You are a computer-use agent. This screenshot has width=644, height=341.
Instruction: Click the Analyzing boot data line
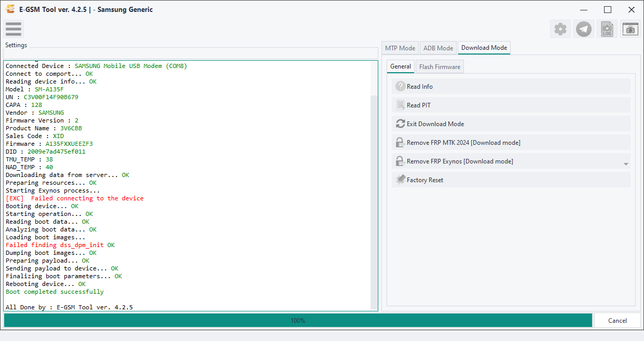(51, 229)
